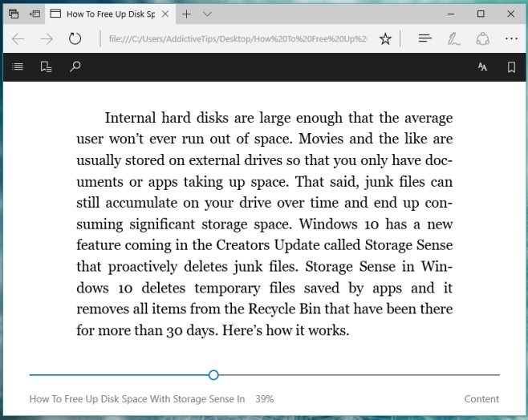Open the tabs you've set aside
The image size is (528, 420).
point(14,14)
